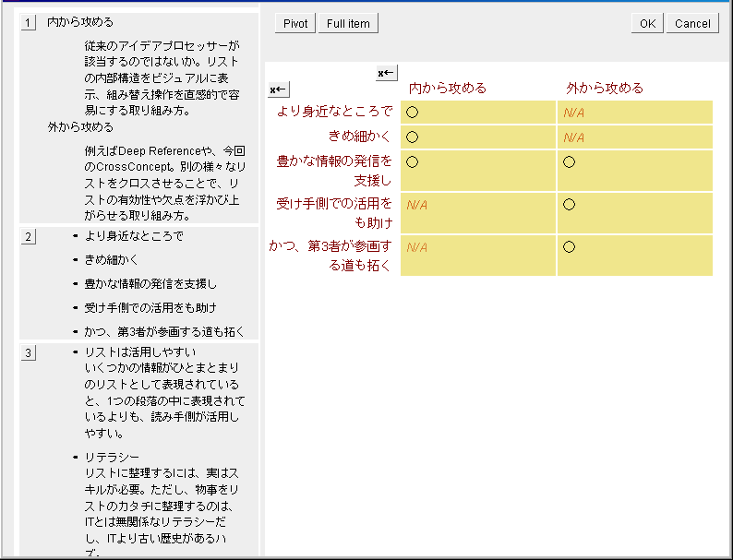Select row header より身近なところで in table
The image size is (733, 560).
point(335,112)
